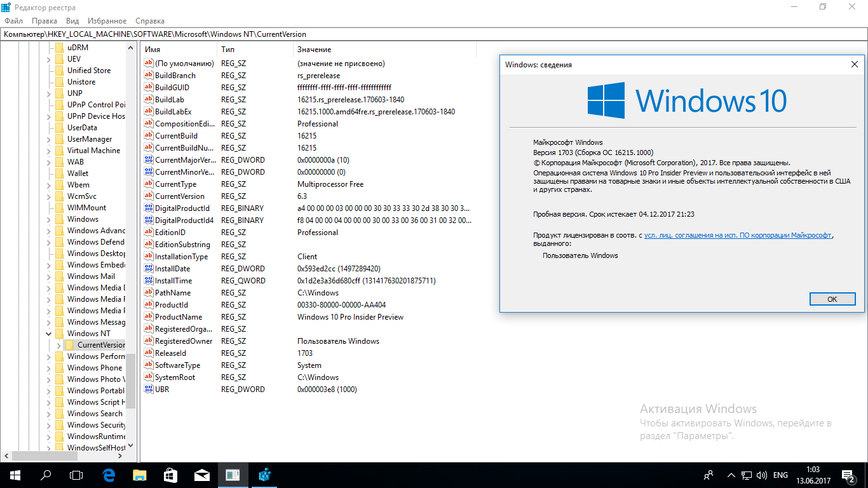Click the CurrentBuild string value icon
Screen dimensions: 868x488
pos(149,136)
